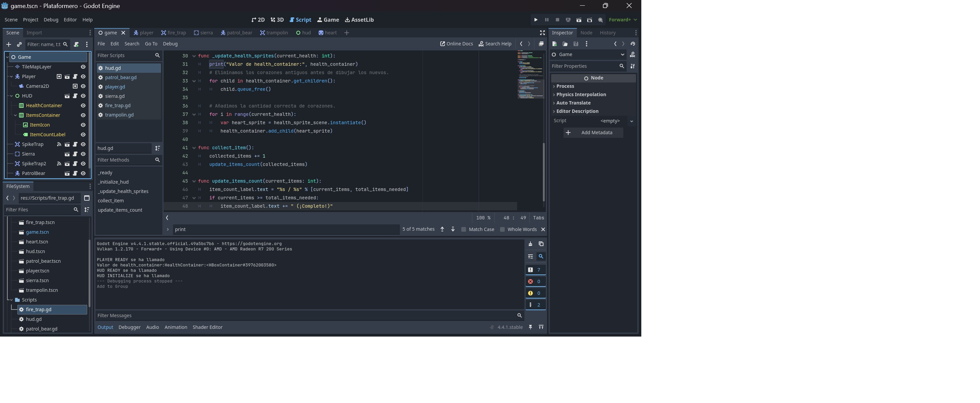Switch to the Debugger bottom panel tab
980x403 pixels.
coord(129,327)
